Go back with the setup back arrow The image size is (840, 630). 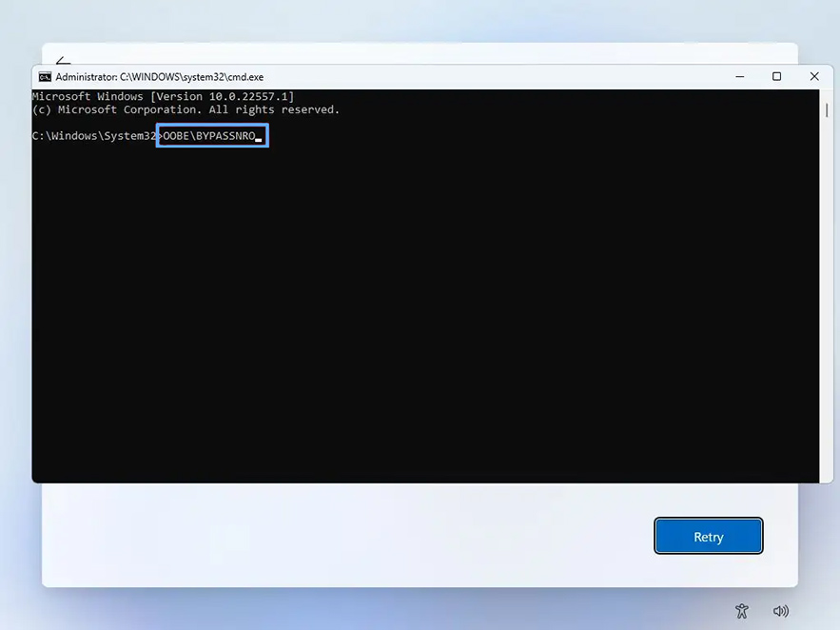coord(63,60)
